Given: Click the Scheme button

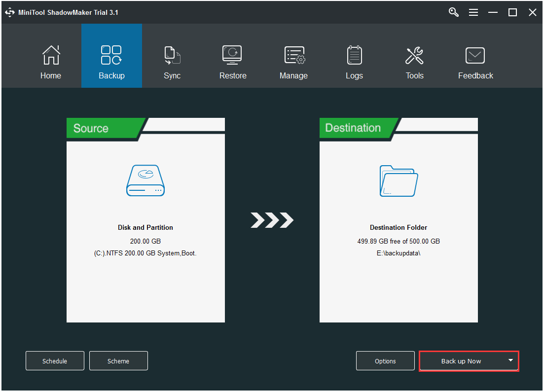Looking at the screenshot, I should point(118,361).
